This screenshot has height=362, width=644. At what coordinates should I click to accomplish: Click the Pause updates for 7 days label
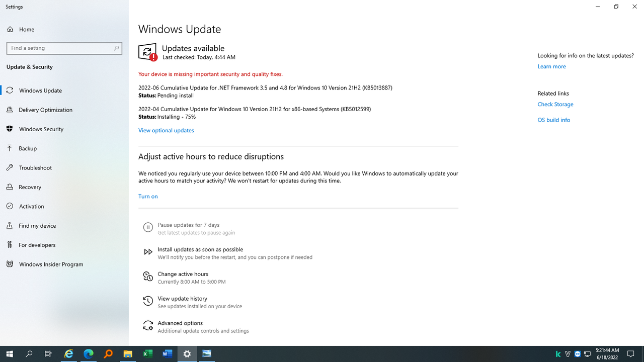(x=189, y=225)
